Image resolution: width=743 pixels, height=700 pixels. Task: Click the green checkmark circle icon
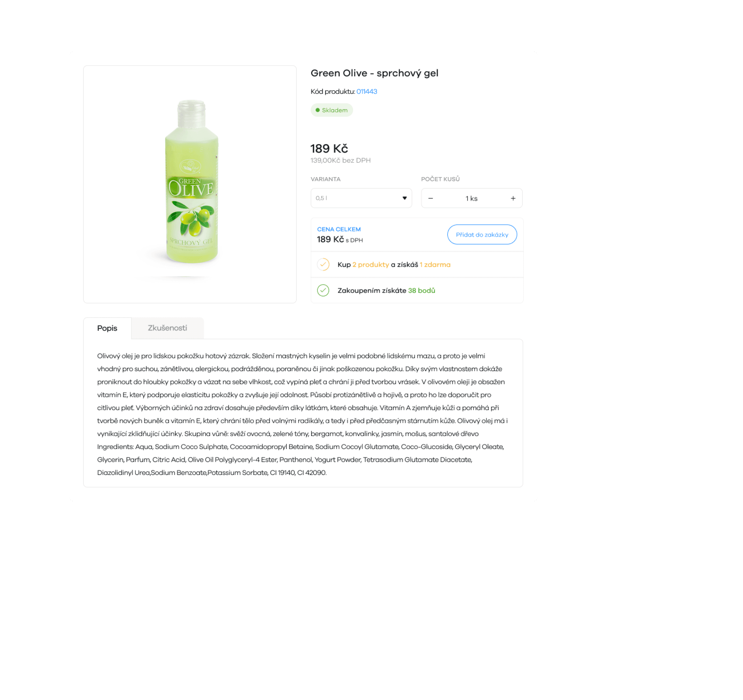(x=323, y=290)
